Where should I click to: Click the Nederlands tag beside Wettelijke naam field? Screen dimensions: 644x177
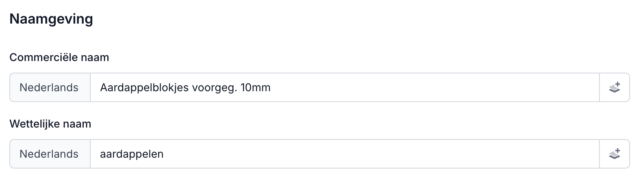(49, 154)
